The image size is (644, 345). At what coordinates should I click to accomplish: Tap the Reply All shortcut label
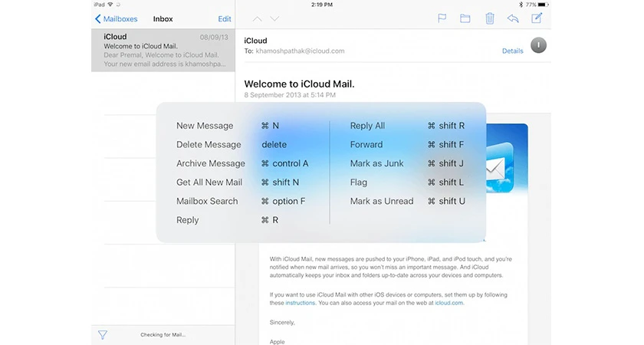point(367,126)
